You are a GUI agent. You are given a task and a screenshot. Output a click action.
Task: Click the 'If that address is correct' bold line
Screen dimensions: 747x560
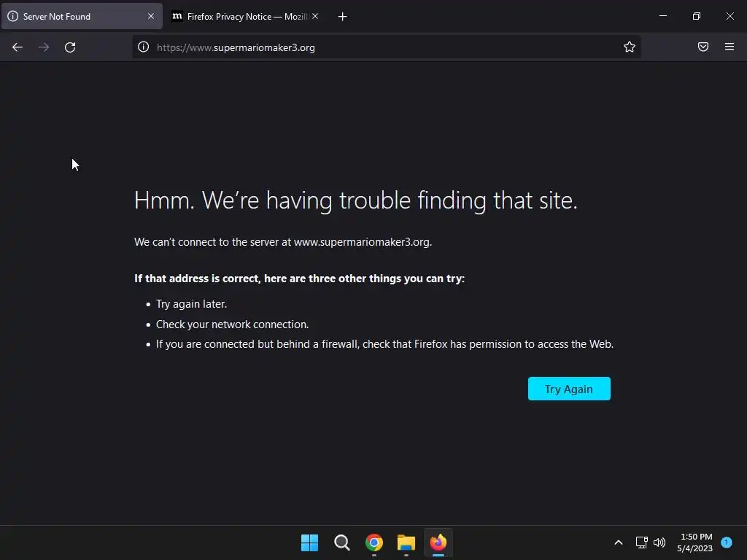(299, 279)
